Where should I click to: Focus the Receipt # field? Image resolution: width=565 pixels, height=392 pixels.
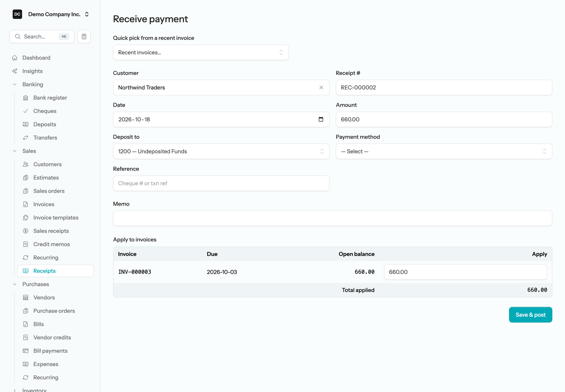coord(444,87)
